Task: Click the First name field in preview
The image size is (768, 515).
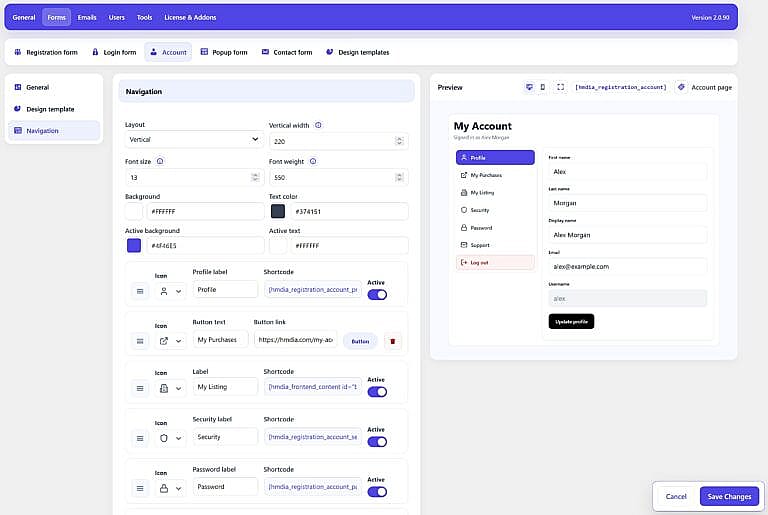Action: [627, 172]
